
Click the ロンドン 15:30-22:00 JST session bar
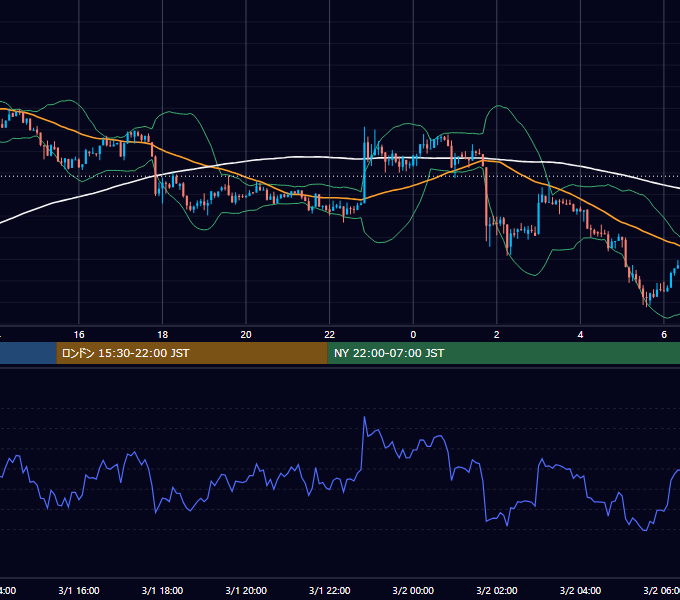[x=192, y=353]
